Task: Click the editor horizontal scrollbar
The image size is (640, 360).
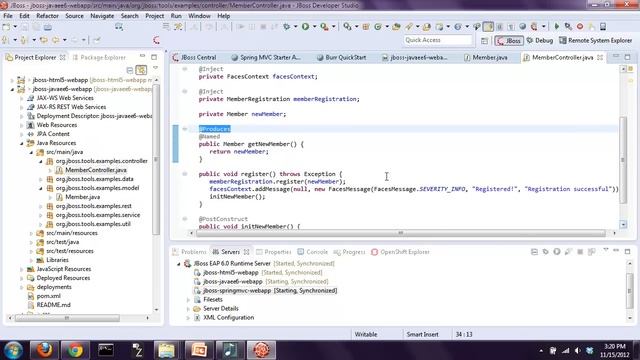Action: 401,233
